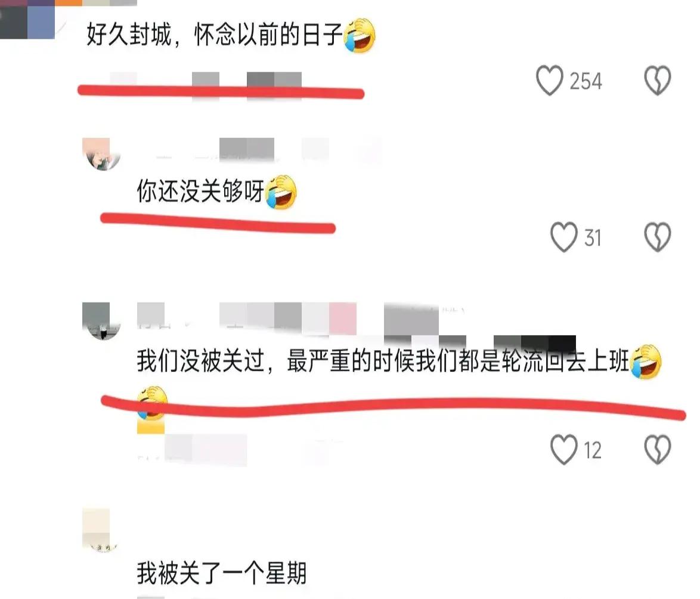Viewport: 700px width, 599px height.
Task: Tap broken heart beside 12 likes
Action: tap(658, 449)
